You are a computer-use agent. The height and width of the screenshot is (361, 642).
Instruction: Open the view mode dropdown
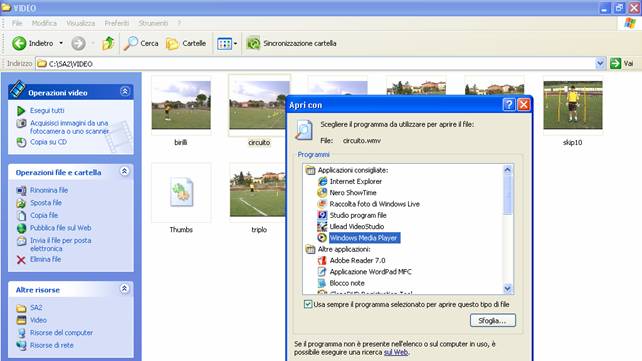(x=227, y=43)
